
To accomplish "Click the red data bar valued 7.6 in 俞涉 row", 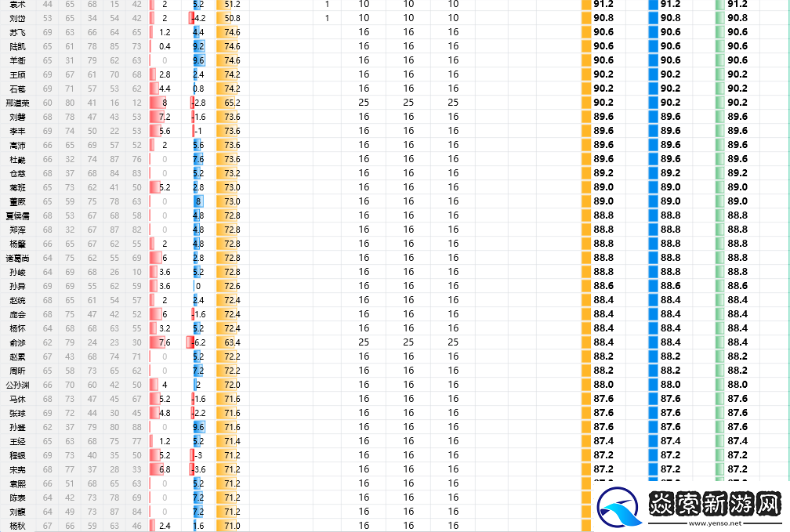I will click(x=164, y=342).
